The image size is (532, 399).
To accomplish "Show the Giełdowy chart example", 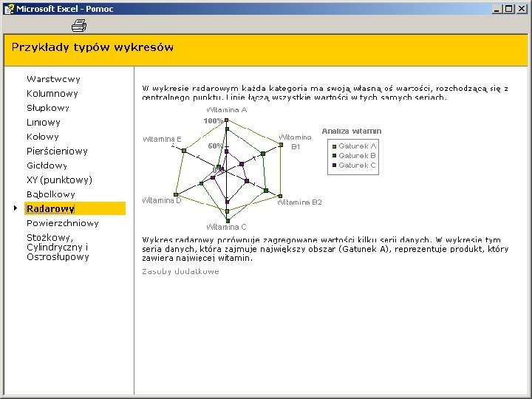I will [47, 166].
